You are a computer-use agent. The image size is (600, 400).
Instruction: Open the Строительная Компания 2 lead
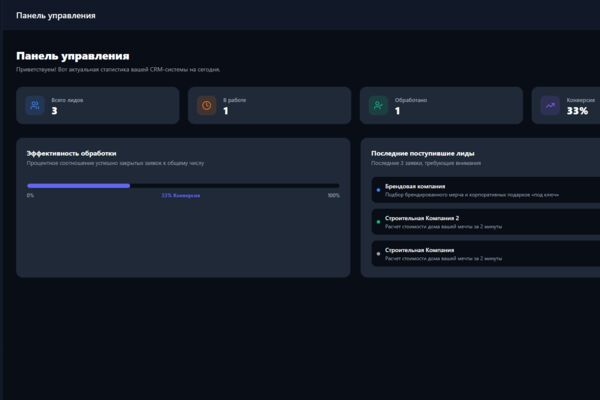coord(486,222)
